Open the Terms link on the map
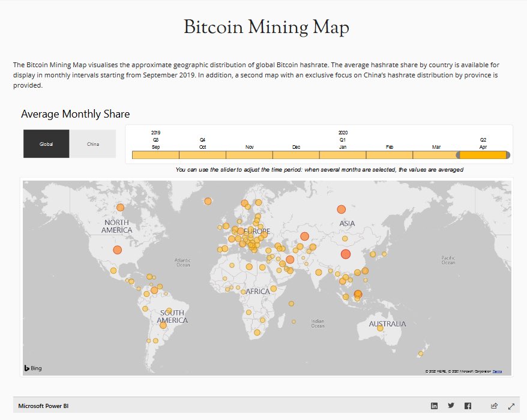Screen dimensions: 527x420 click(496, 371)
